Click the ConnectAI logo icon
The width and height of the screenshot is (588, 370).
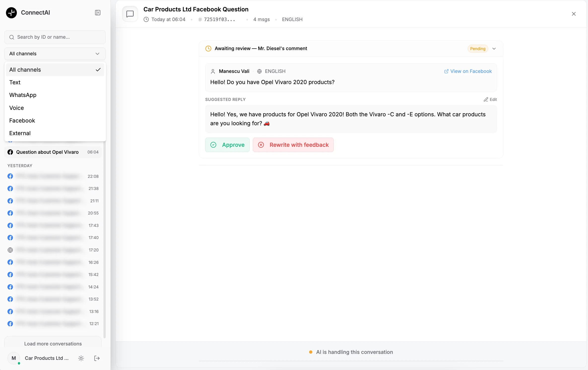[11, 13]
